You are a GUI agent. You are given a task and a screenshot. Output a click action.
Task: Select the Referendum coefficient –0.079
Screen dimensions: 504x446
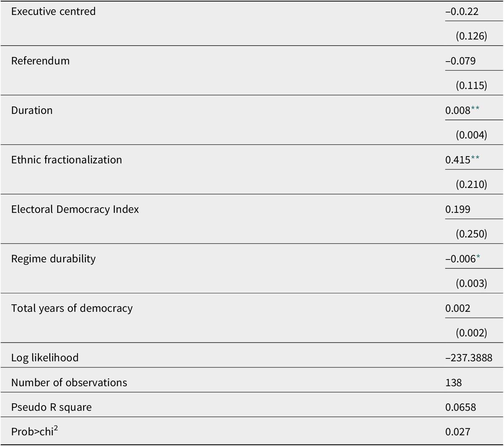(460, 61)
